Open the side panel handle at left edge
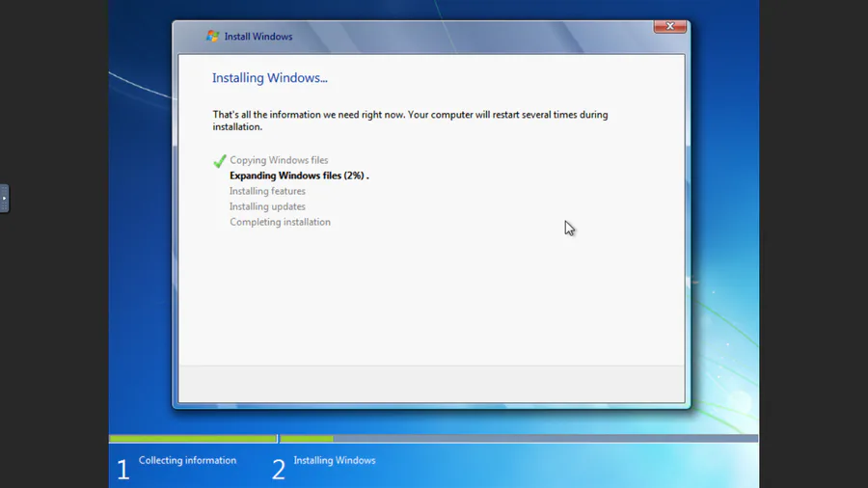The image size is (868, 488). click(x=5, y=198)
